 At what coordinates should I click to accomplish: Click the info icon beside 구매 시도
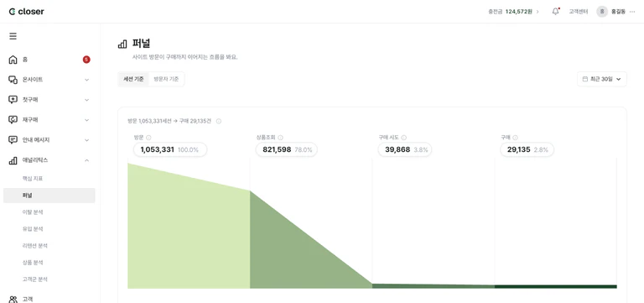point(403,138)
